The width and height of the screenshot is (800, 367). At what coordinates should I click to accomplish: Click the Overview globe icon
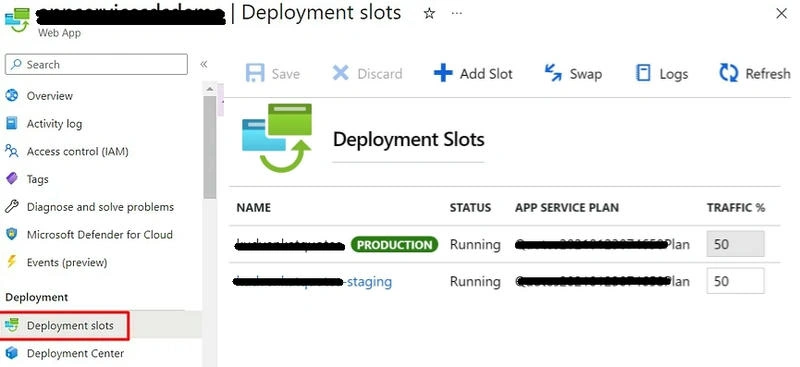pos(11,95)
